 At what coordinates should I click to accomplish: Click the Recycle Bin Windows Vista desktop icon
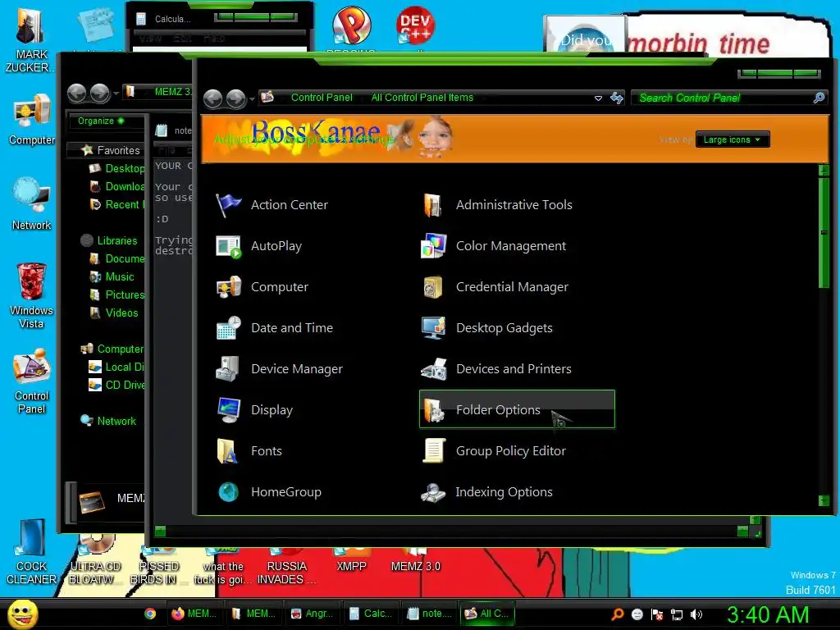pos(31,294)
